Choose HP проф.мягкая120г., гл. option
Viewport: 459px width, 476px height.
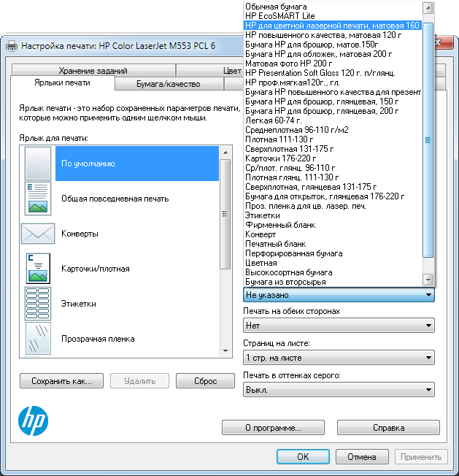point(333,82)
